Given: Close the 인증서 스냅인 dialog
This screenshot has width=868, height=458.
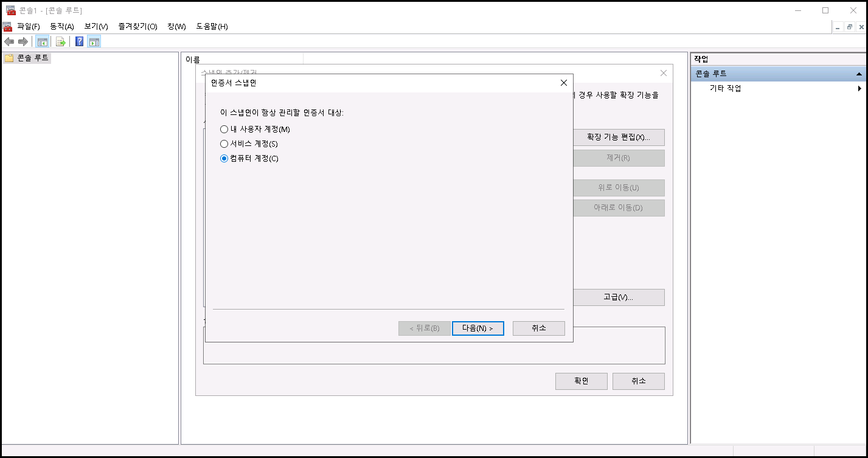Looking at the screenshot, I should click(x=564, y=83).
